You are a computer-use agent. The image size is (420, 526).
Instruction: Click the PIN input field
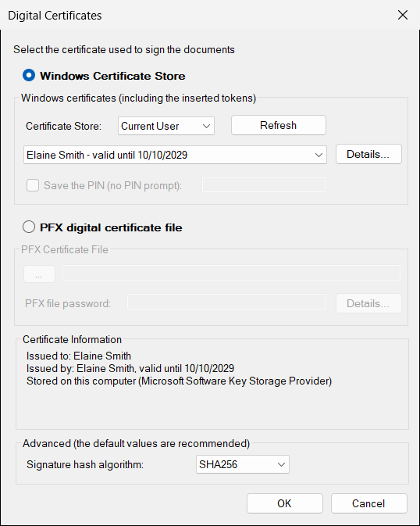tap(264, 184)
